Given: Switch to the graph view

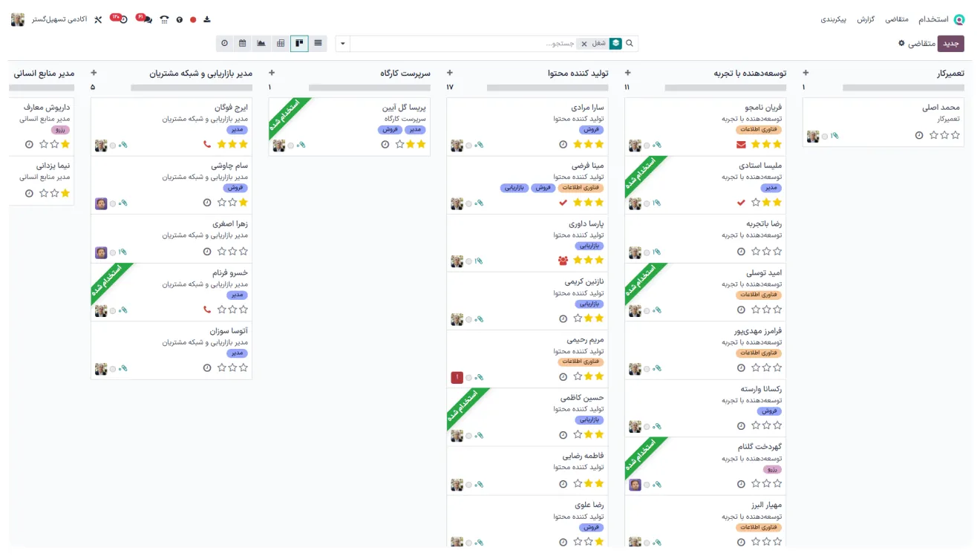Looking at the screenshot, I should pos(261,43).
